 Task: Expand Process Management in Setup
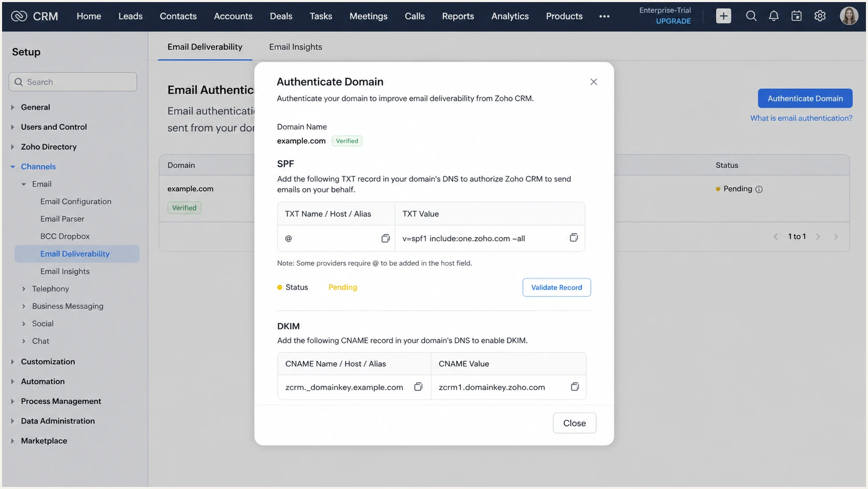click(12, 401)
